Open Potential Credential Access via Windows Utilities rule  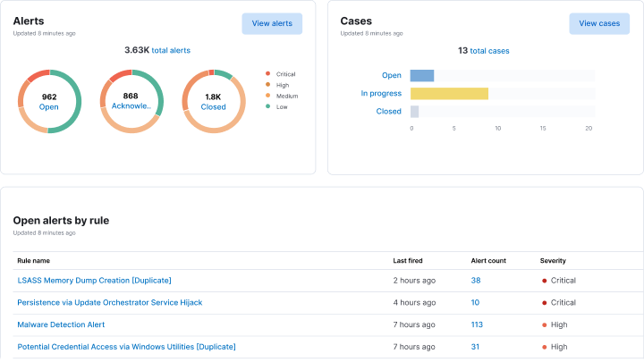pos(126,347)
